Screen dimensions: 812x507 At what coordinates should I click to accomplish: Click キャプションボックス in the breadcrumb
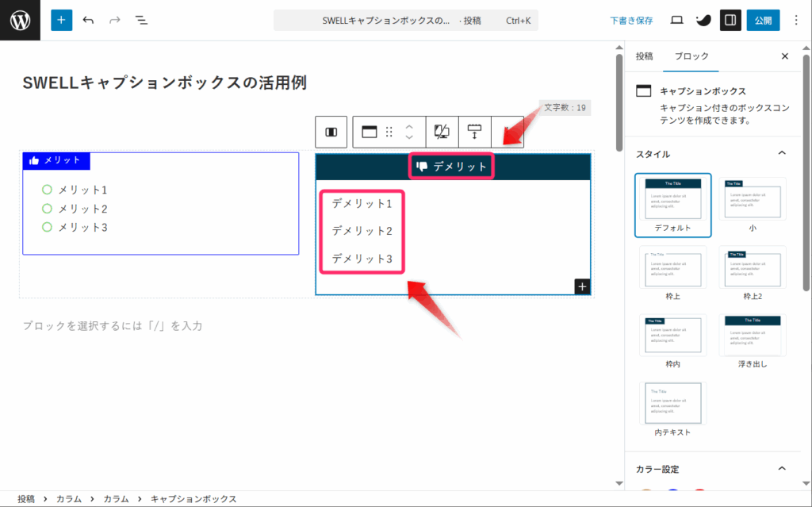pyautogui.click(x=193, y=499)
